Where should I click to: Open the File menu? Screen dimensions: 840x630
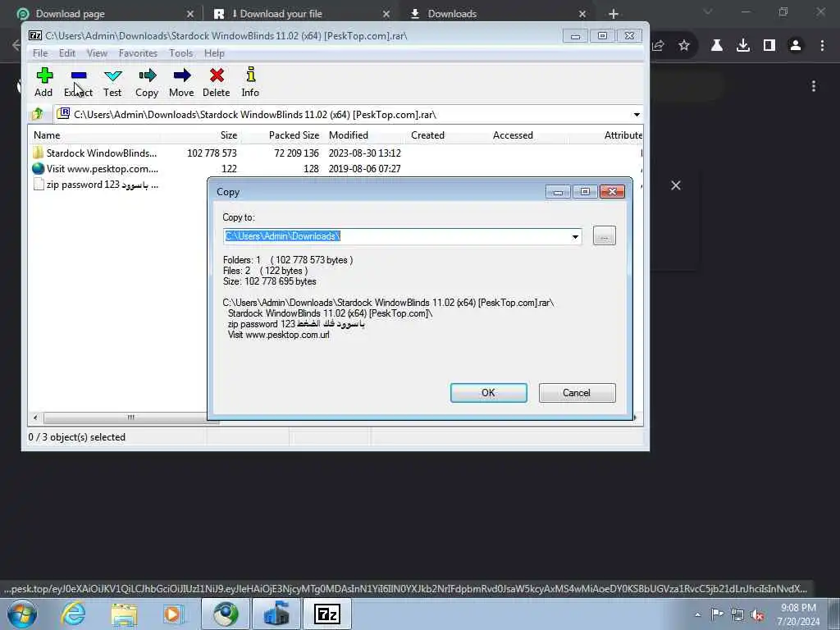click(x=40, y=53)
